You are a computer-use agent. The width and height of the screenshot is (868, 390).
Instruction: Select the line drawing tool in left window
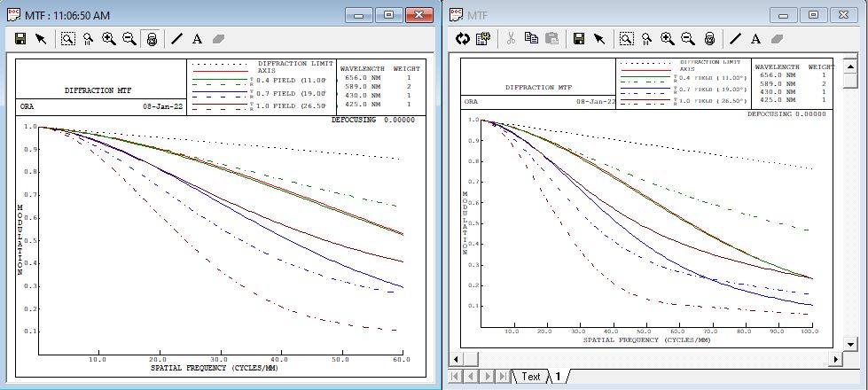pyautogui.click(x=176, y=39)
